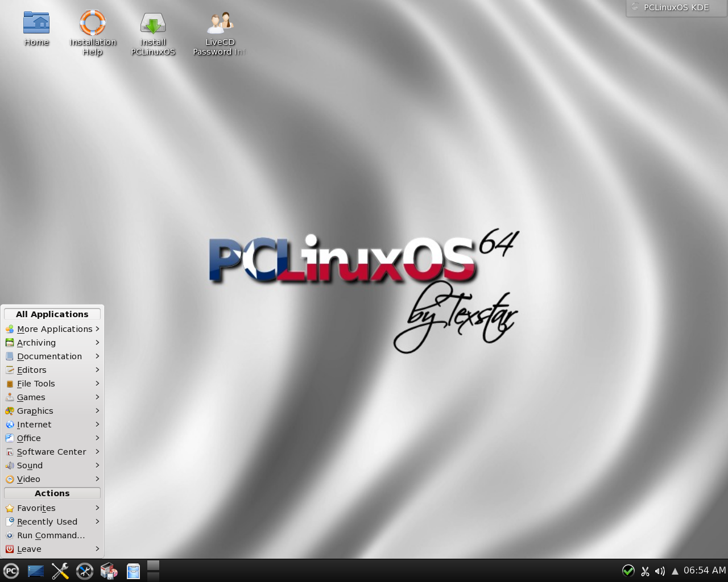
Task: Expand the Internet submenu
Action: [x=52, y=425]
